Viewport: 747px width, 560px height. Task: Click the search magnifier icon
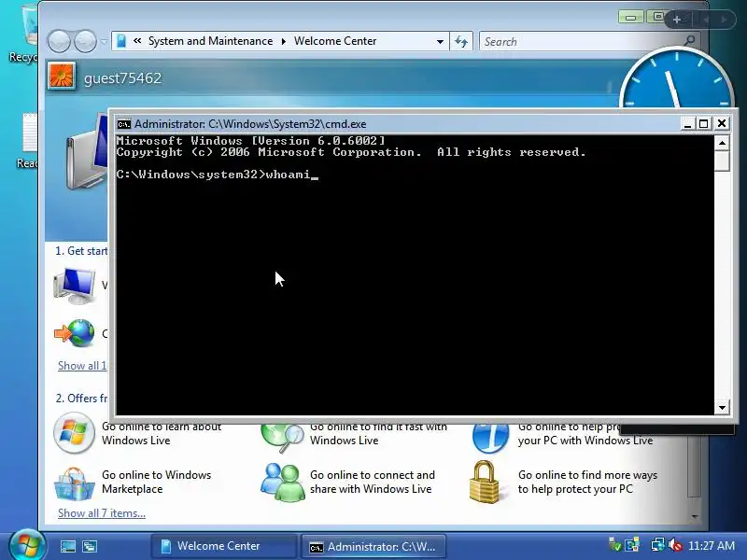(x=690, y=41)
